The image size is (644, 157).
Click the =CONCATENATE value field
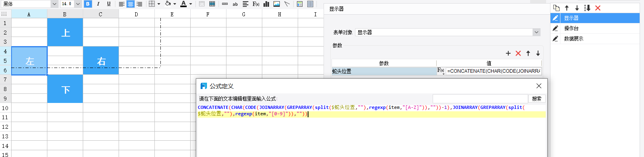point(494,71)
